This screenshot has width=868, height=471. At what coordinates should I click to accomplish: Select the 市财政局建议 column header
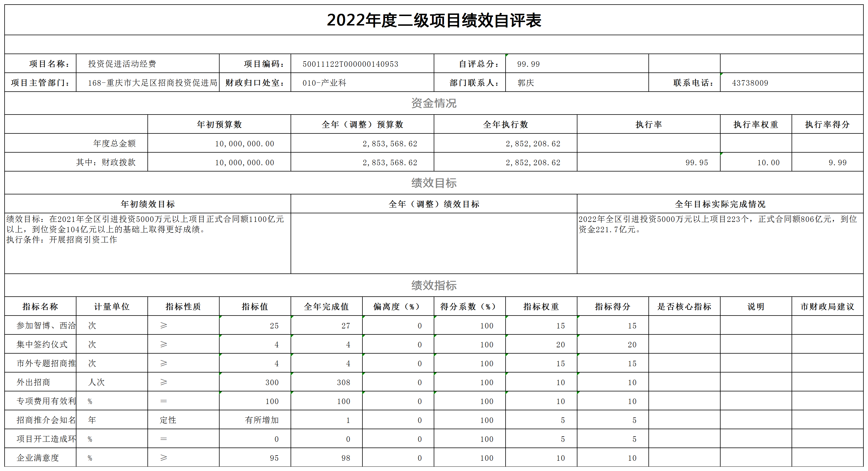coord(828,306)
